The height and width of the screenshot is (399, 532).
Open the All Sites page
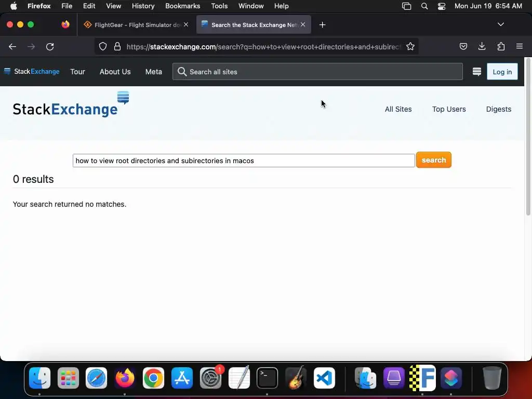point(398,109)
